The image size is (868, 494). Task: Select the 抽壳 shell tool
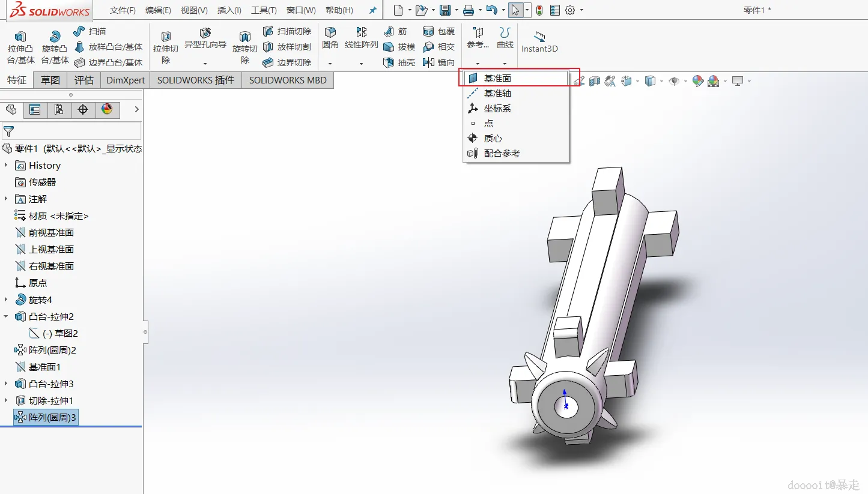(x=399, y=62)
